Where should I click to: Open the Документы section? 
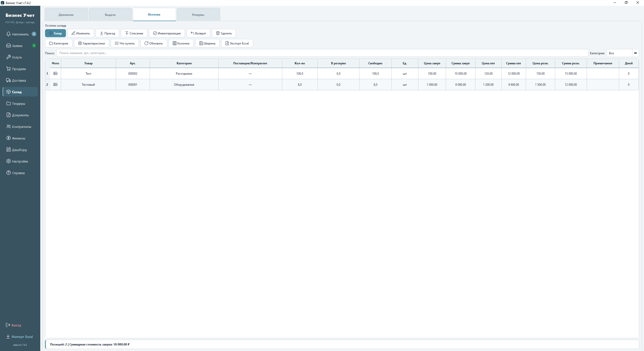[20, 115]
